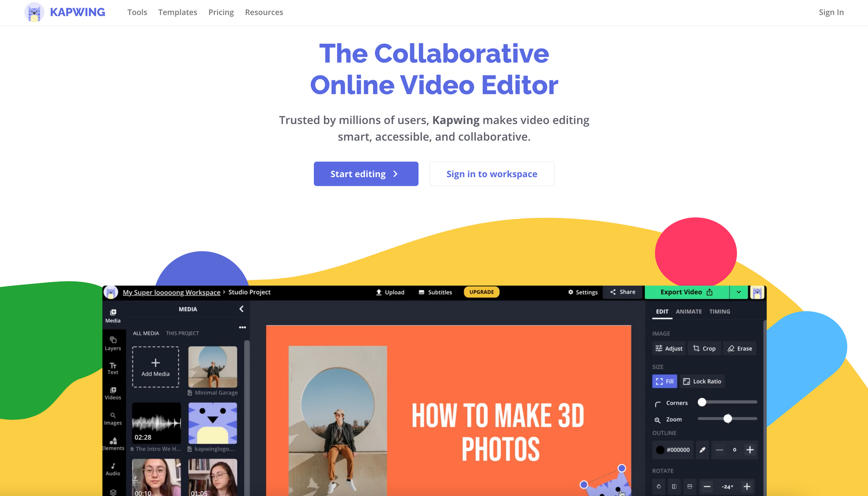
Task: Expand the Export Video dropdown arrow
Action: pyautogui.click(x=739, y=292)
